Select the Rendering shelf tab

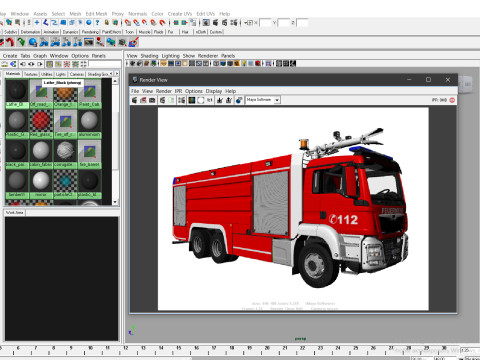(x=90, y=32)
